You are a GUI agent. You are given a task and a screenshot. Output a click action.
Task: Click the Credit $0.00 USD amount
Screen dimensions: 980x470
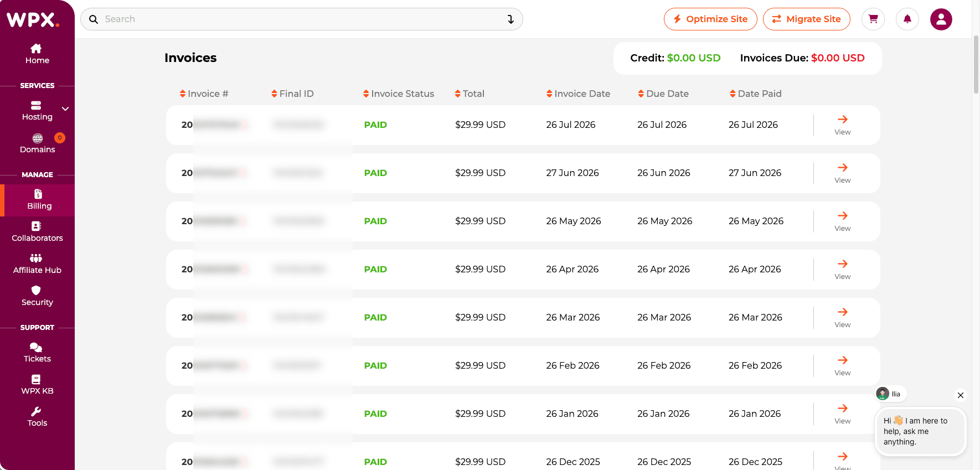[x=694, y=58]
